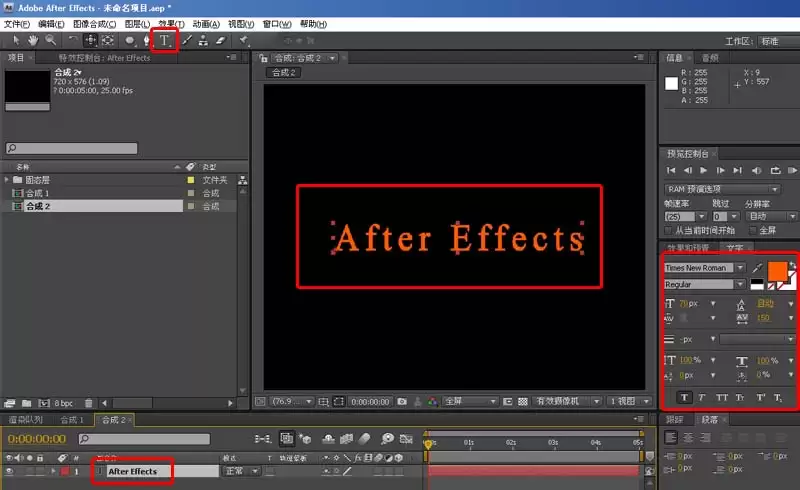800x490 pixels.
Task: Select the Horizontal Type tool
Action: [x=164, y=40]
